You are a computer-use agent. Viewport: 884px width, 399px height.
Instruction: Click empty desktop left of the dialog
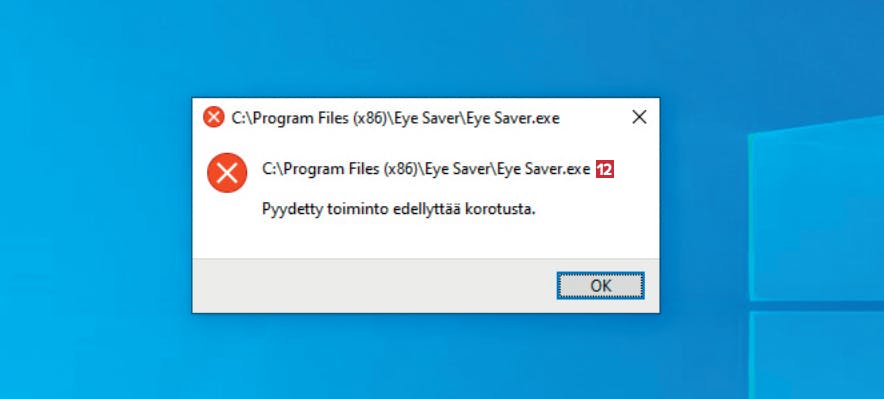[96, 205]
